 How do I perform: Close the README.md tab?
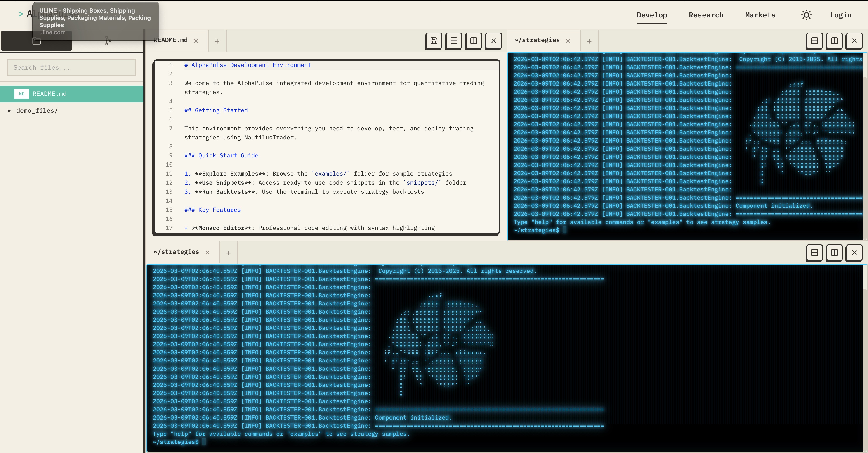click(x=196, y=41)
